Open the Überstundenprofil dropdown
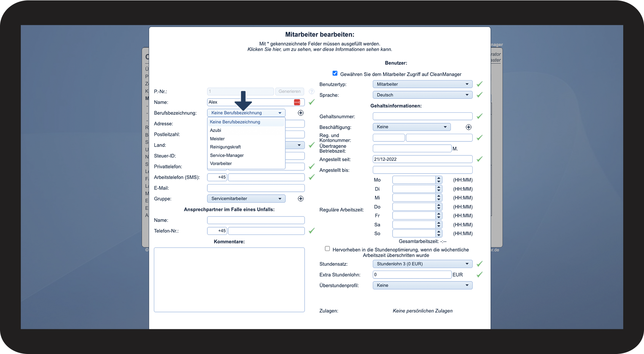 (422, 285)
